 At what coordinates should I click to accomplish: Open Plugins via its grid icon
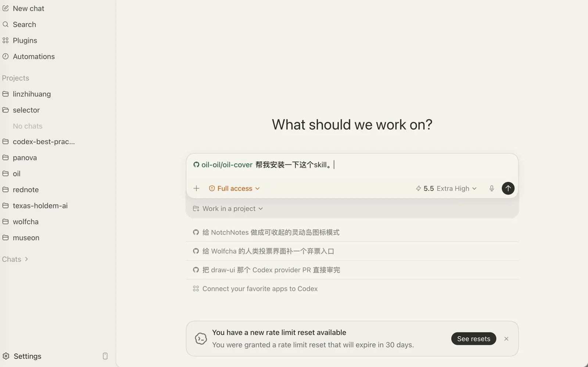point(6,40)
